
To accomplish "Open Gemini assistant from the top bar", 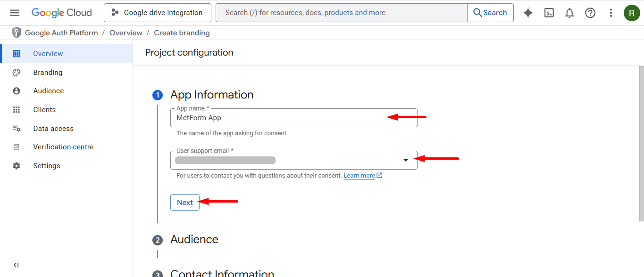I will click(x=527, y=13).
